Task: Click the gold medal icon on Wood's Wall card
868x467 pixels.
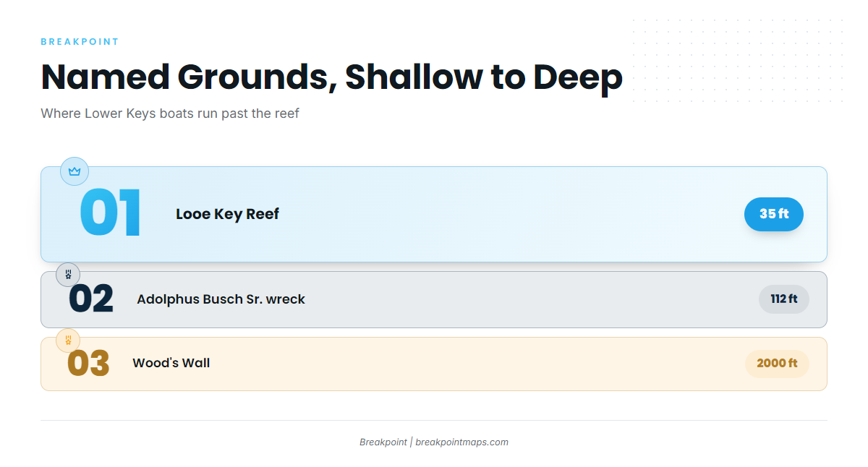Action: [68, 340]
